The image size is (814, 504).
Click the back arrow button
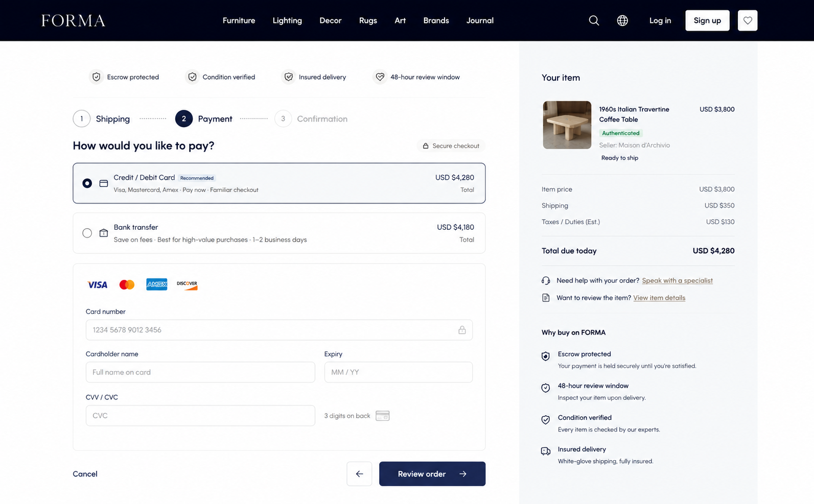pos(359,474)
